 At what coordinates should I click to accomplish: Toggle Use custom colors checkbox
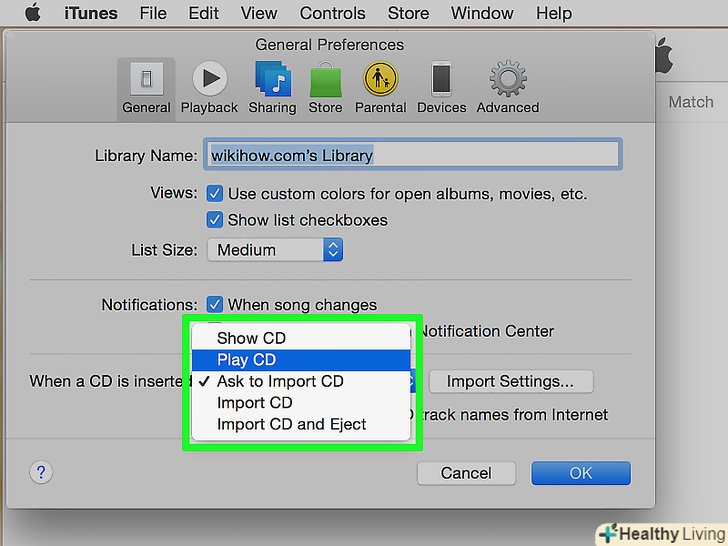pos(214,193)
